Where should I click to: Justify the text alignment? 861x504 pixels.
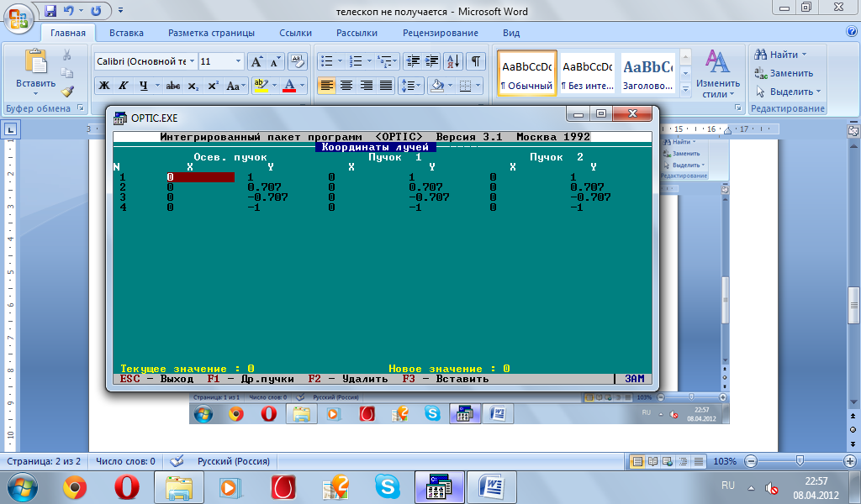point(386,86)
